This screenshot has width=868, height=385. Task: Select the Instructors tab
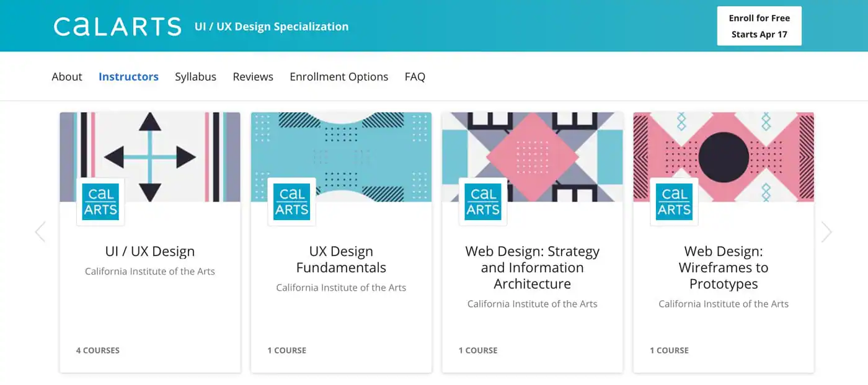pyautogui.click(x=128, y=76)
